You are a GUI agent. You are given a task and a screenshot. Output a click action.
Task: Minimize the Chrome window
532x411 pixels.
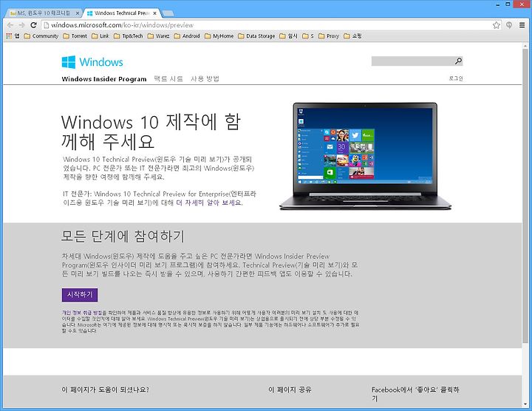tap(498, 4)
